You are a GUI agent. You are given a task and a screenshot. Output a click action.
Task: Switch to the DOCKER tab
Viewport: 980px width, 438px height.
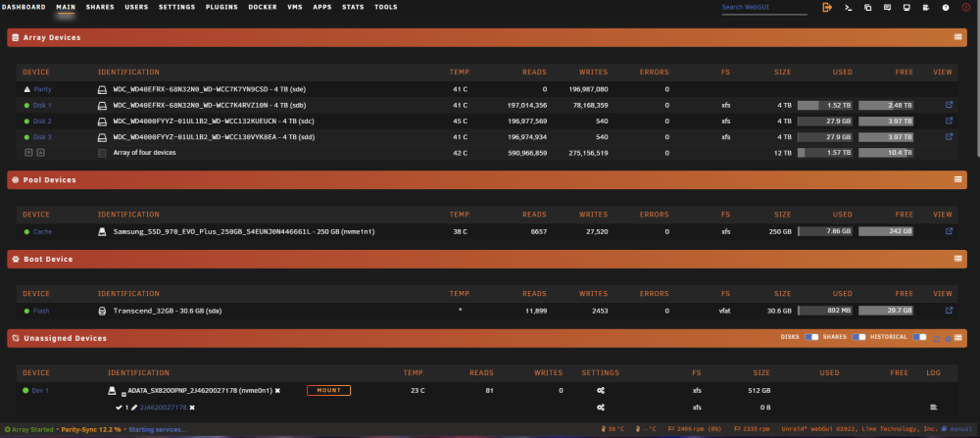tap(263, 8)
